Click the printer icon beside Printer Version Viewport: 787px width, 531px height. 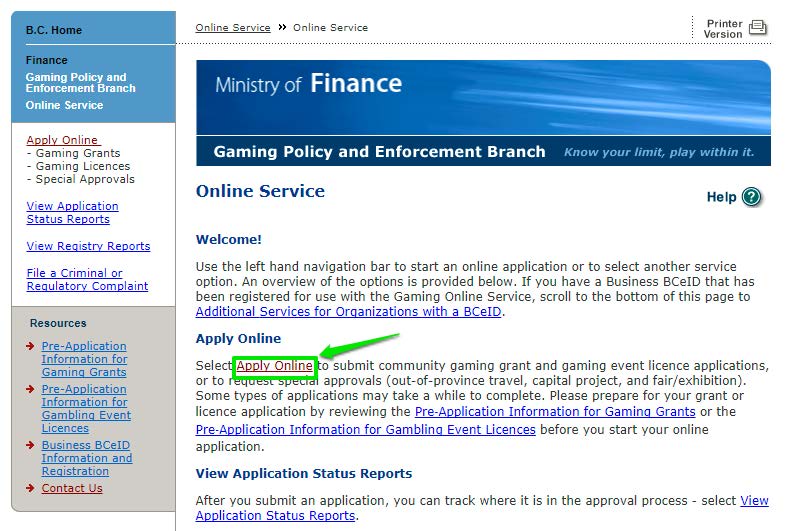(757, 27)
